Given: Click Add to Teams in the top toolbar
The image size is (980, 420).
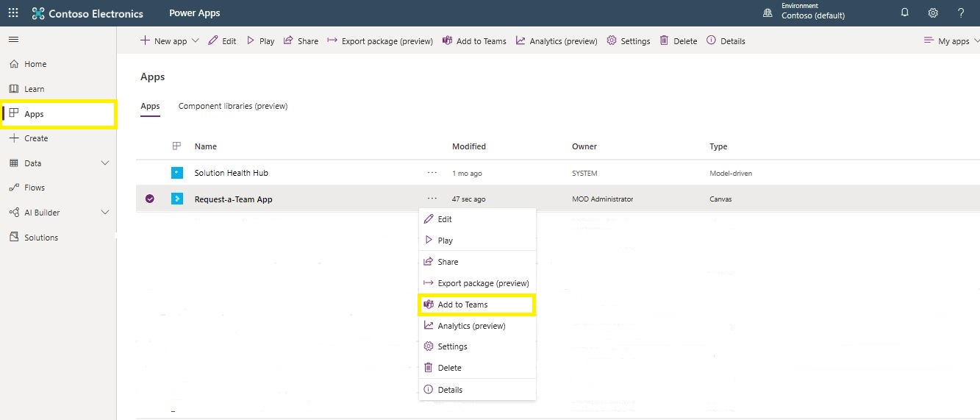Looking at the screenshot, I should click(x=474, y=41).
